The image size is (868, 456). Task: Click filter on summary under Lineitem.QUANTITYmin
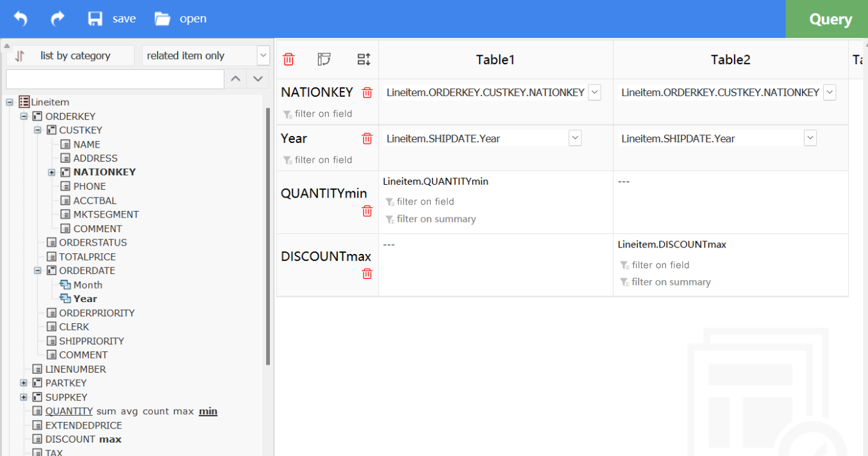(x=435, y=219)
